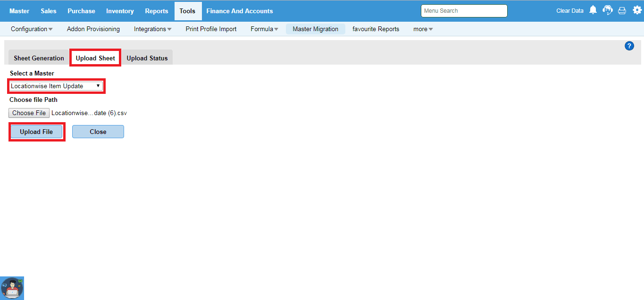Viewport: 644px width, 300px height.
Task: Expand the Configuration submenu
Action: [32, 29]
